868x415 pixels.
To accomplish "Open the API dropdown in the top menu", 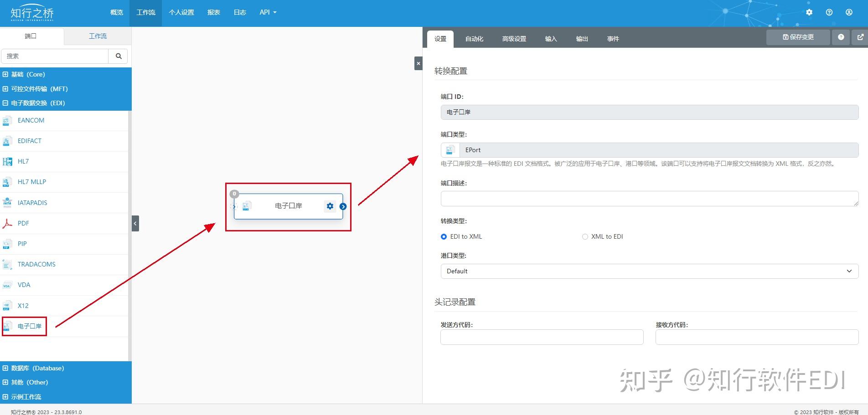I will tap(267, 12).
